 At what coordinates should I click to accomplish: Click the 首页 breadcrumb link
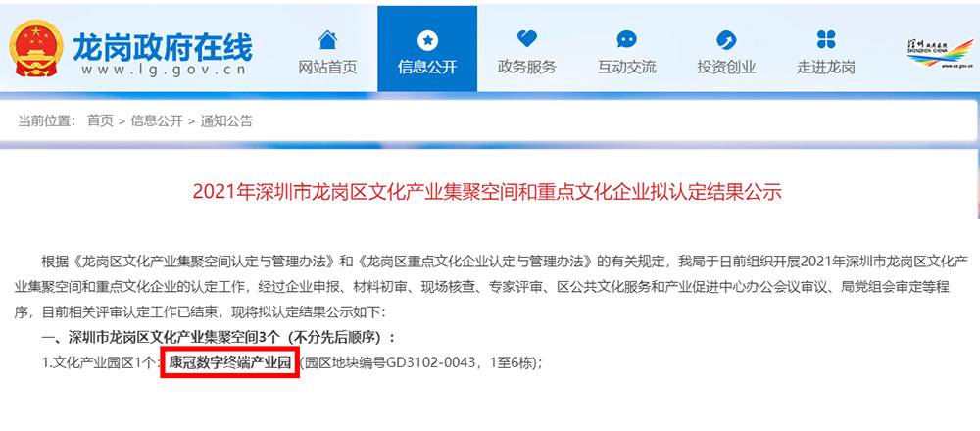[x=100, y=121]
